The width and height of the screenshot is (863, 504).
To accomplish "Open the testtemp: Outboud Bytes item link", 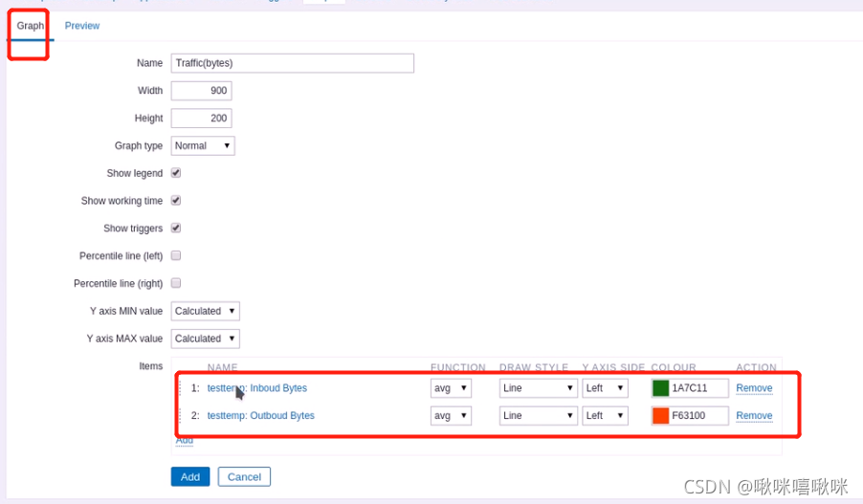I will [261, 415].
